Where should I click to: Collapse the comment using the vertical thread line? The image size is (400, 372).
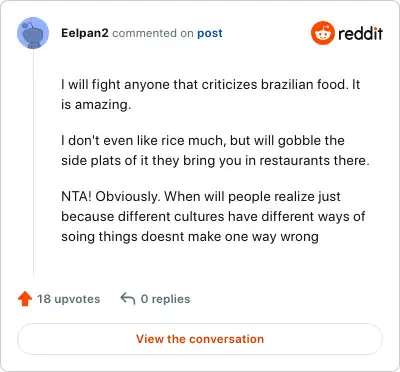(x=33, y=163)
